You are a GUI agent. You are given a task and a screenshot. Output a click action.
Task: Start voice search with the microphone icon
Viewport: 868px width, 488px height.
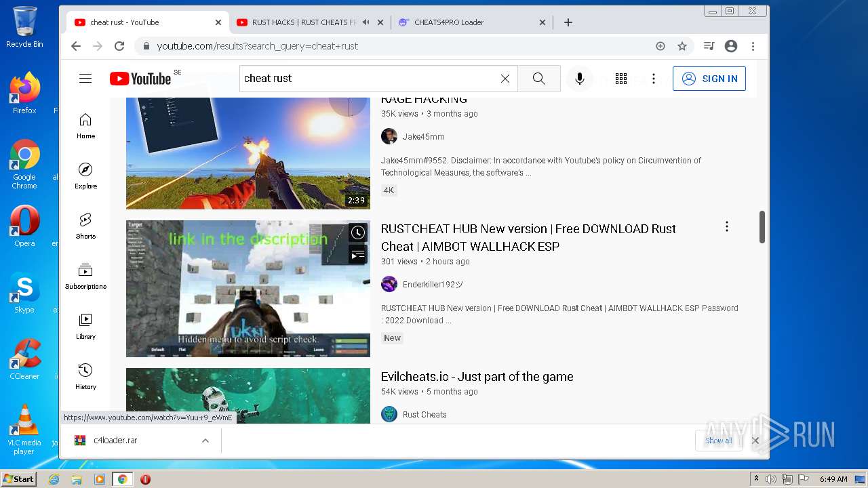click(580, 79)
